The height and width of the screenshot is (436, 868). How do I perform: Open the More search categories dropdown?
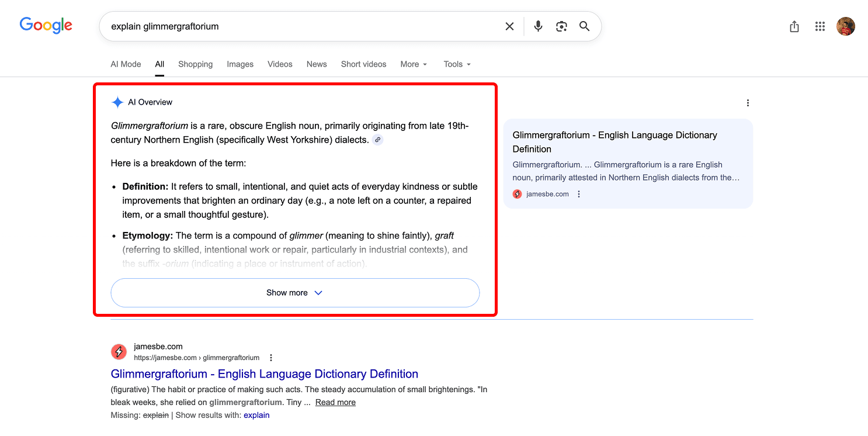(413, 64)
